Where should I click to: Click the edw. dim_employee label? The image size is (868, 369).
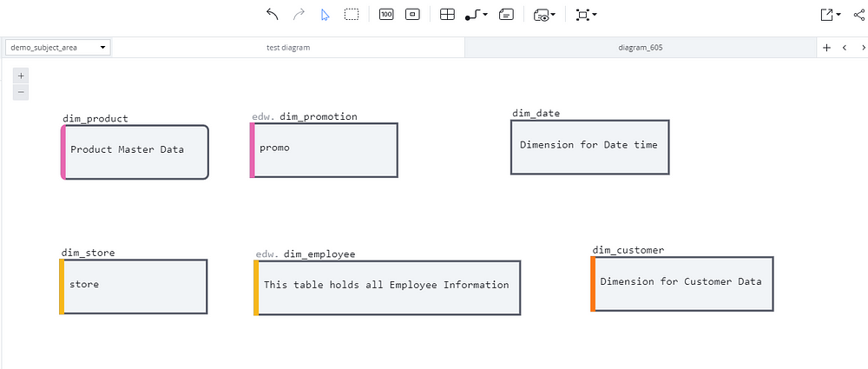click(x=306, y=254)
